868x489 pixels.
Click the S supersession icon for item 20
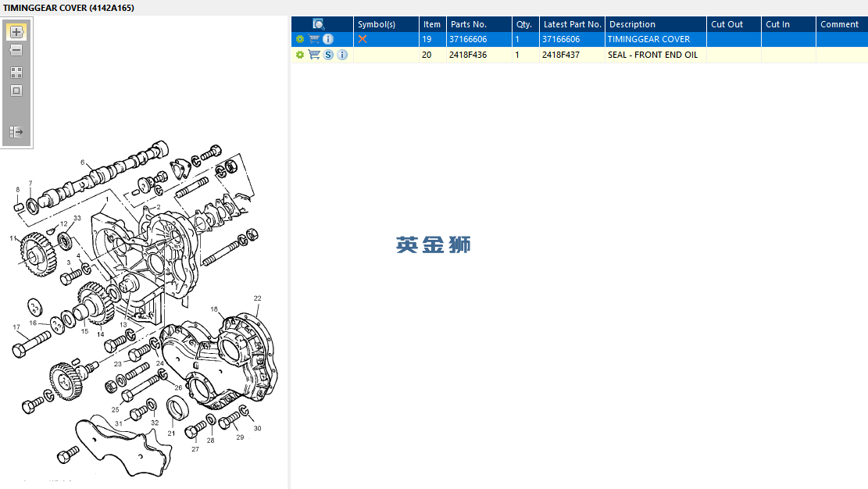328,55
